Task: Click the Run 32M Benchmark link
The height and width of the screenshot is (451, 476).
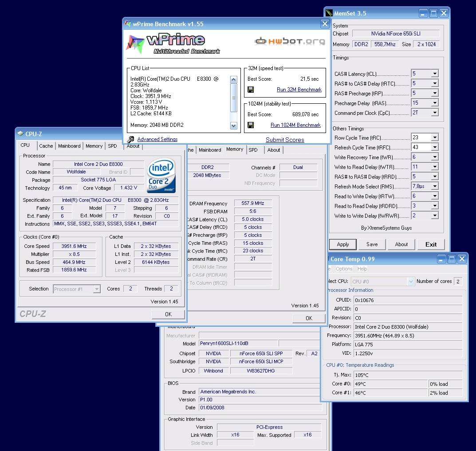Action: [299, 90]
